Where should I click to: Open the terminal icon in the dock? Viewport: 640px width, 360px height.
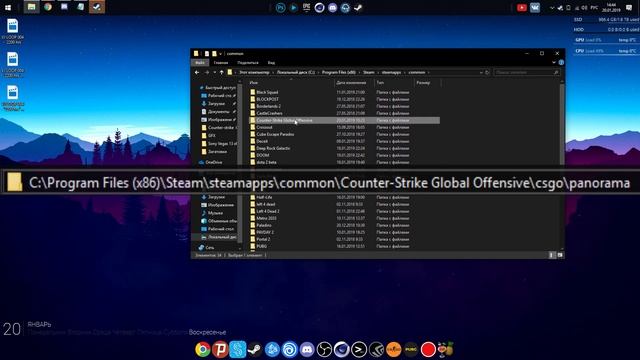359,349
